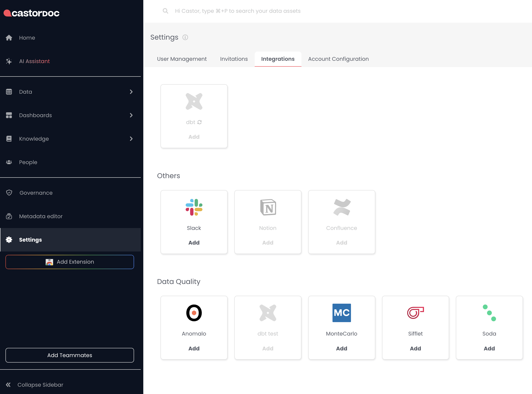Image resolution: width=532 pixels, height=394 pixels.
Task: Click the dbt sync refresh icon
Action: coord(199,122)
